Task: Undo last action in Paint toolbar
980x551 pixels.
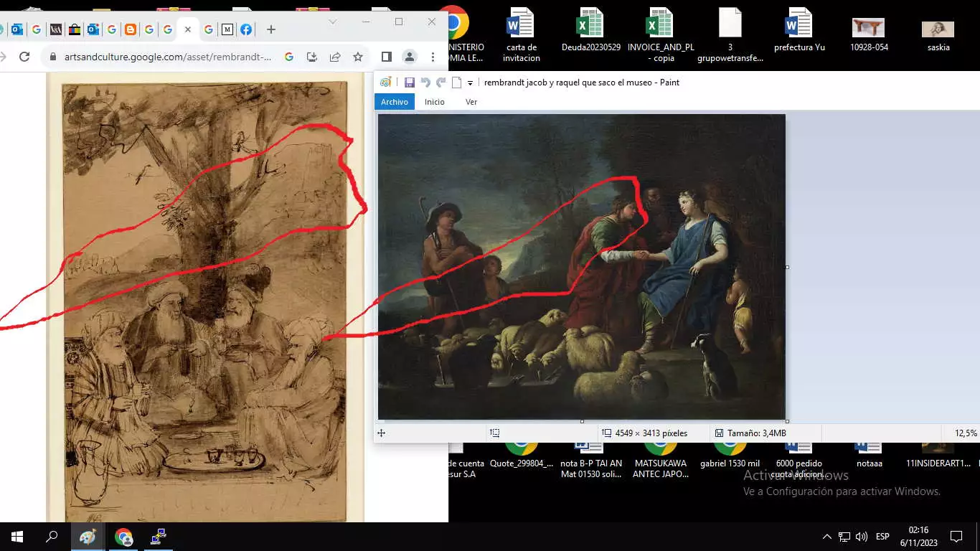Action: (x=425, y=83)
